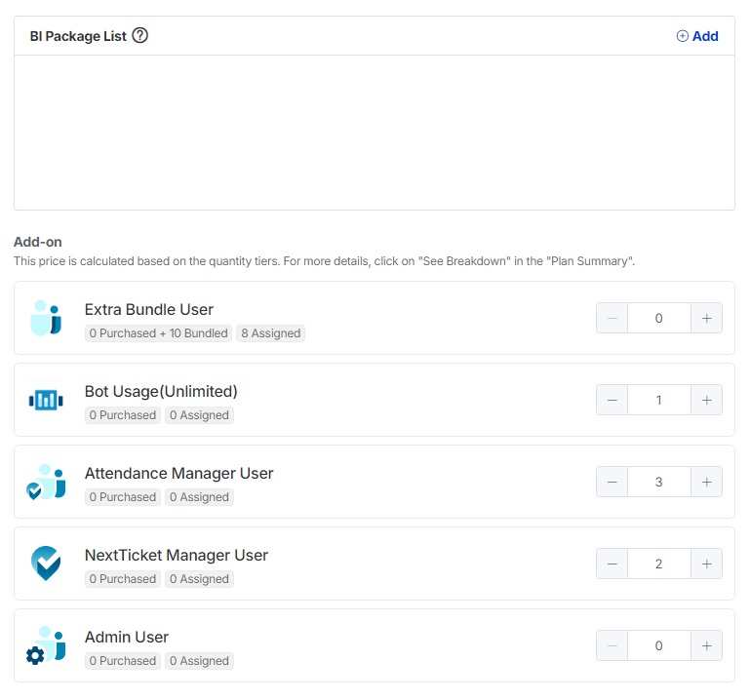Click Bot Usage '0 Assigned' badge

pos(199,415)
